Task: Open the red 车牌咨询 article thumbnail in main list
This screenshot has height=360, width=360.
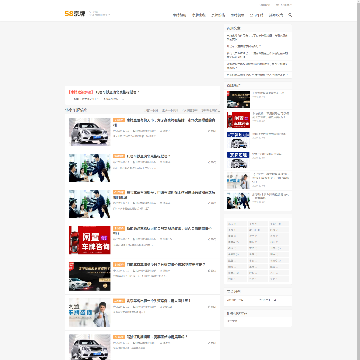Action: (90, 240)
